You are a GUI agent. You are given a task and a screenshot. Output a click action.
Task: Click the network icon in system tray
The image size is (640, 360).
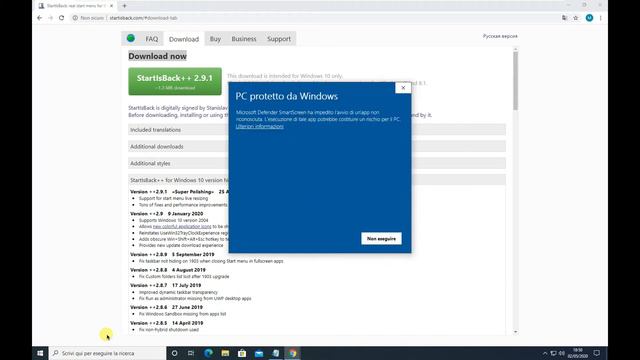[553, 353]
